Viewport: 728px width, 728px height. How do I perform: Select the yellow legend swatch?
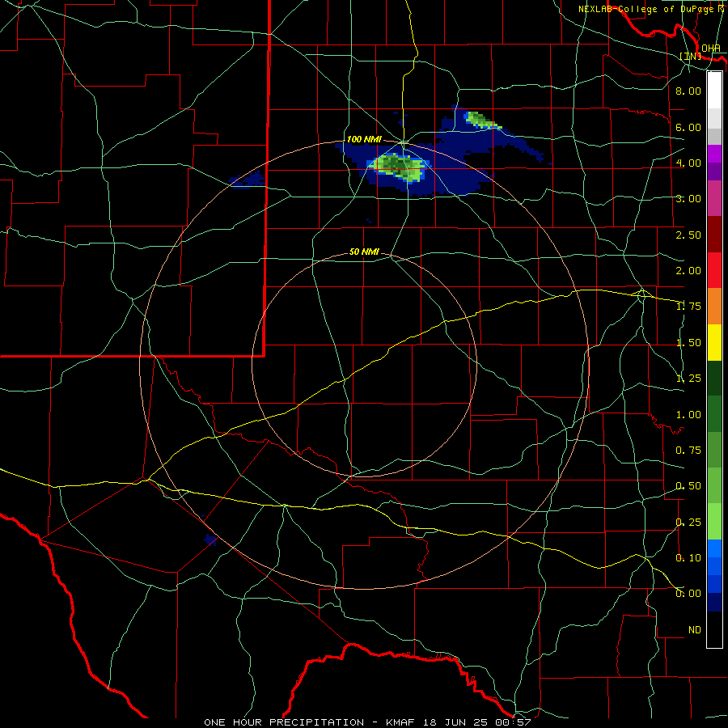tap(714, 342)
